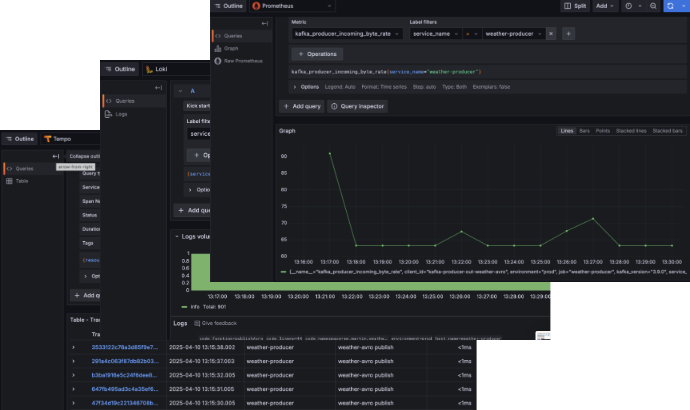The height and width of the screenshot is (410, 690).
Task: Click Add query in the Tempo window
Action: coord(87,296)
